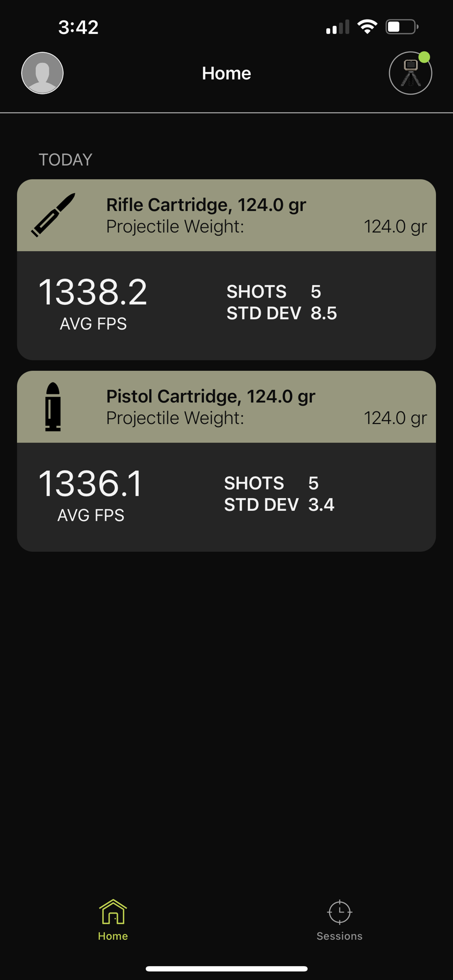Tap the 1336.1 AVG FPS reading
This screenshot has height=980, width=453.
(x=91, y=495)
